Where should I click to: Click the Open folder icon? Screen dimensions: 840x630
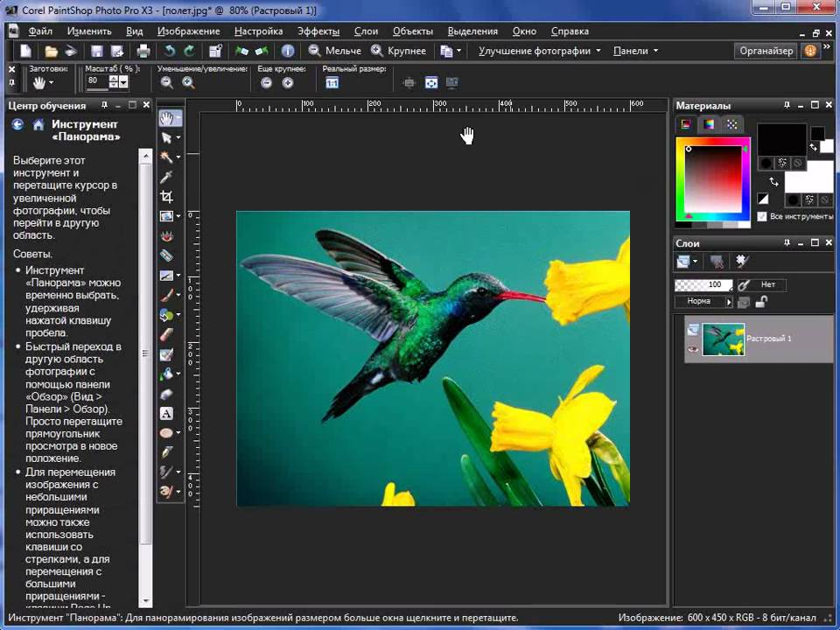[51, 51]
